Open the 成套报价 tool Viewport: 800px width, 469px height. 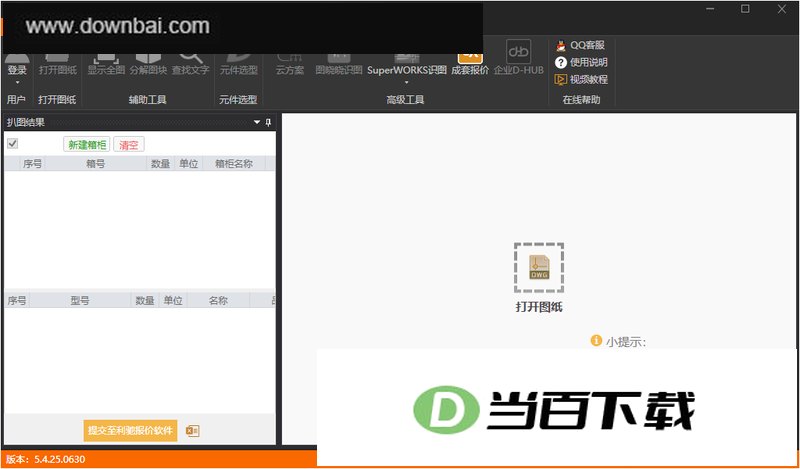(x=470, y=65)
